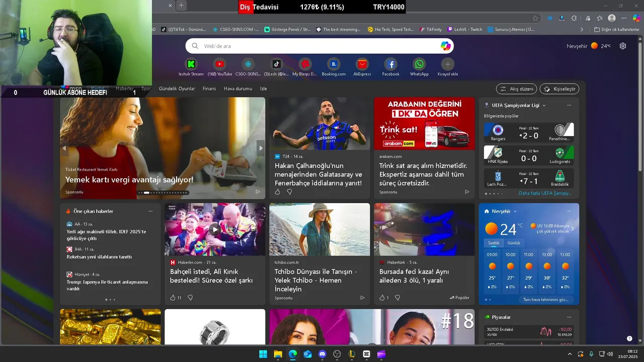Open Tam hava tahminini göster link
Screen dimensions: 644x362
coord(545,299)
